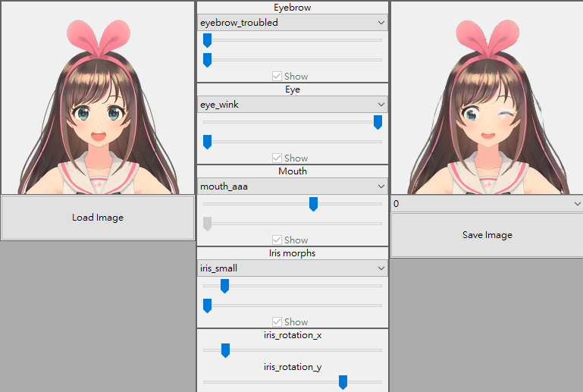
Task: Click the first Eye slider handle at maximum
Action: 378,122
